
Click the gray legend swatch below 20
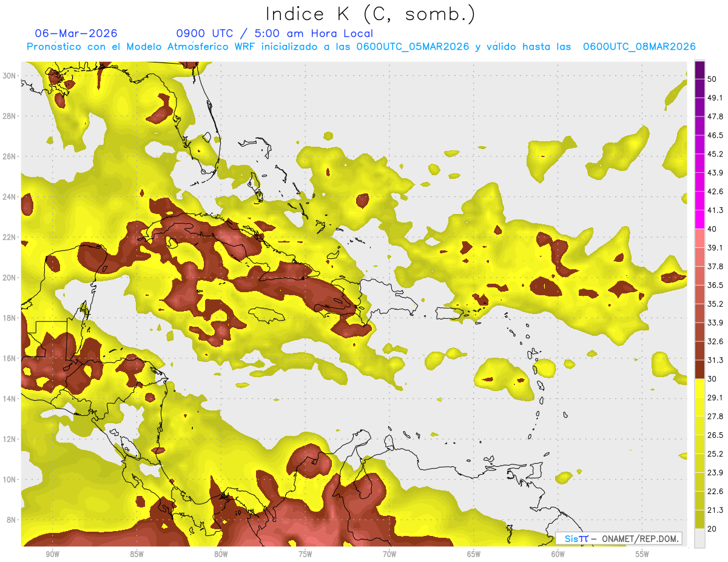click(699, 538)
